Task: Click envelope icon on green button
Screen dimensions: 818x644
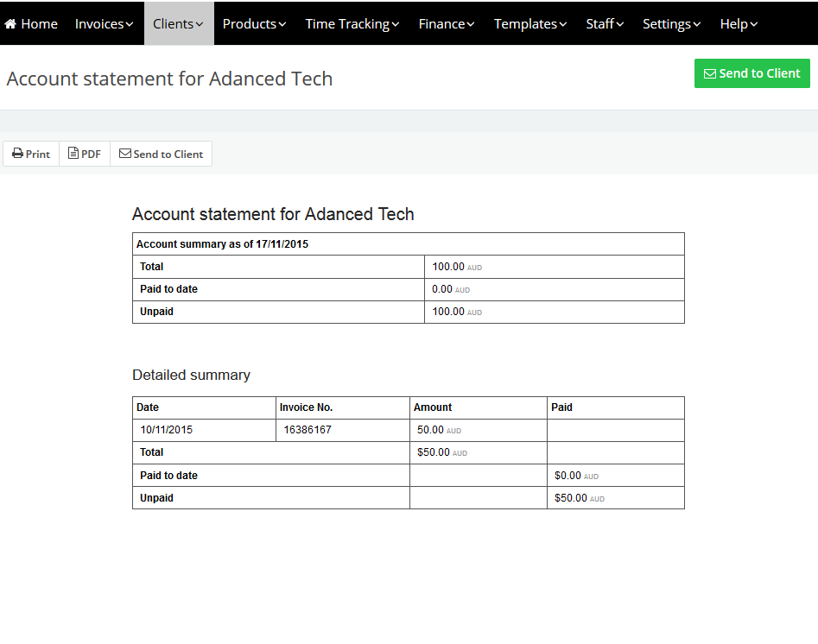Action: click(x=710, y=74)
